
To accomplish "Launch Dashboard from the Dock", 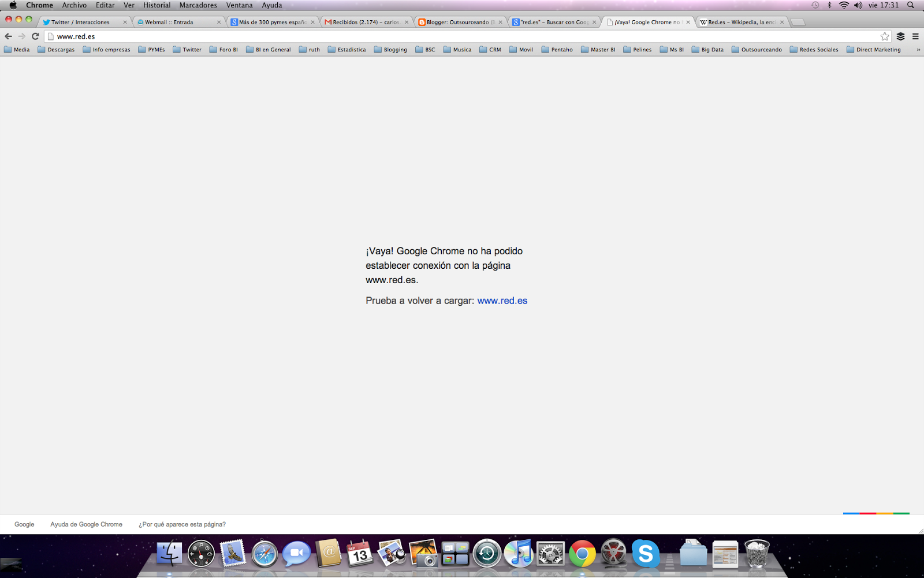I will [x=201, y=554].
